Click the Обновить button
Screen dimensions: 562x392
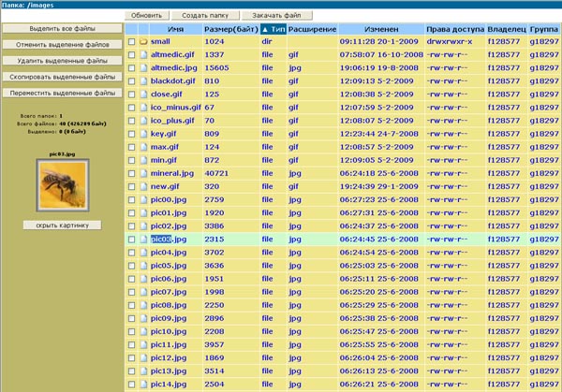point(146,15)
